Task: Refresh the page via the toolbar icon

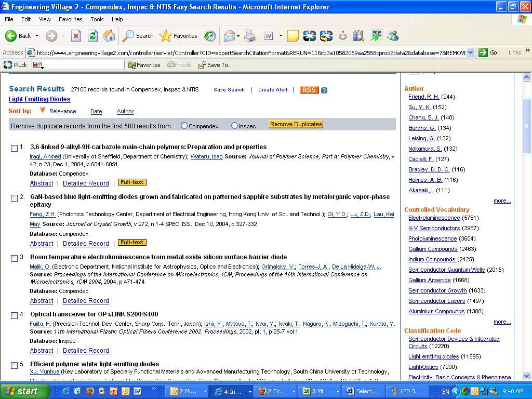Action: click(92, 36)
